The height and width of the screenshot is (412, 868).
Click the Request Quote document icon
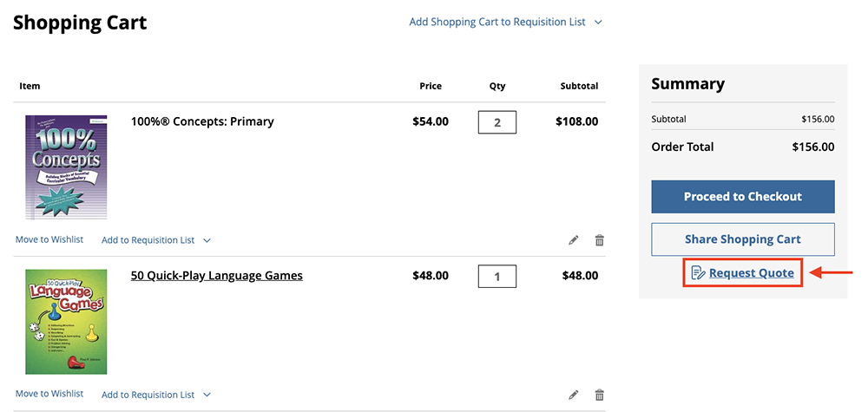click(x=698, y=273)
